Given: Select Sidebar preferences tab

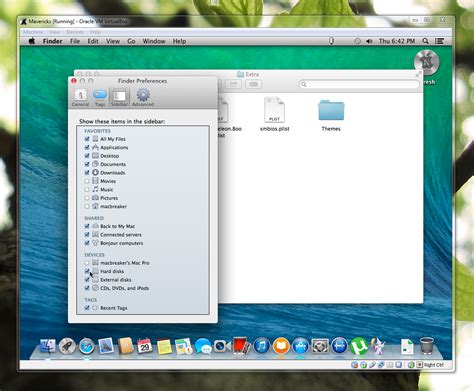Looking at the screenshot, I should tap(119, 98).
